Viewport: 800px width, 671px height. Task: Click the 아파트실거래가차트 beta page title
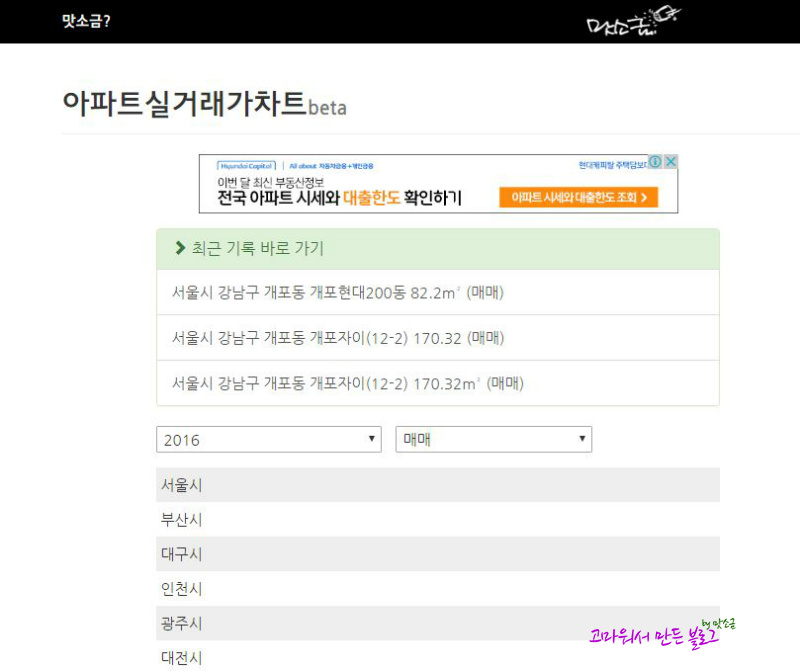[204, 104]
